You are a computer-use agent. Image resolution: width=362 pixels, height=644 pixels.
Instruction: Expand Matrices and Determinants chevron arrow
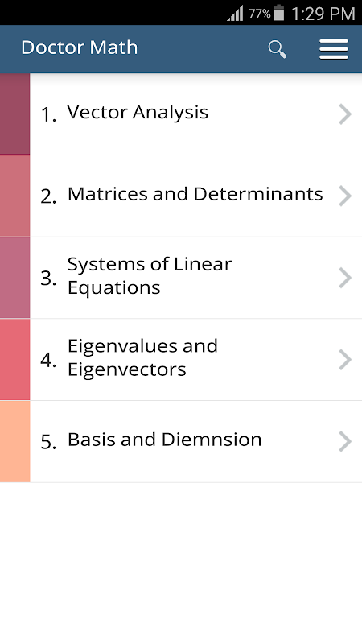345,196
